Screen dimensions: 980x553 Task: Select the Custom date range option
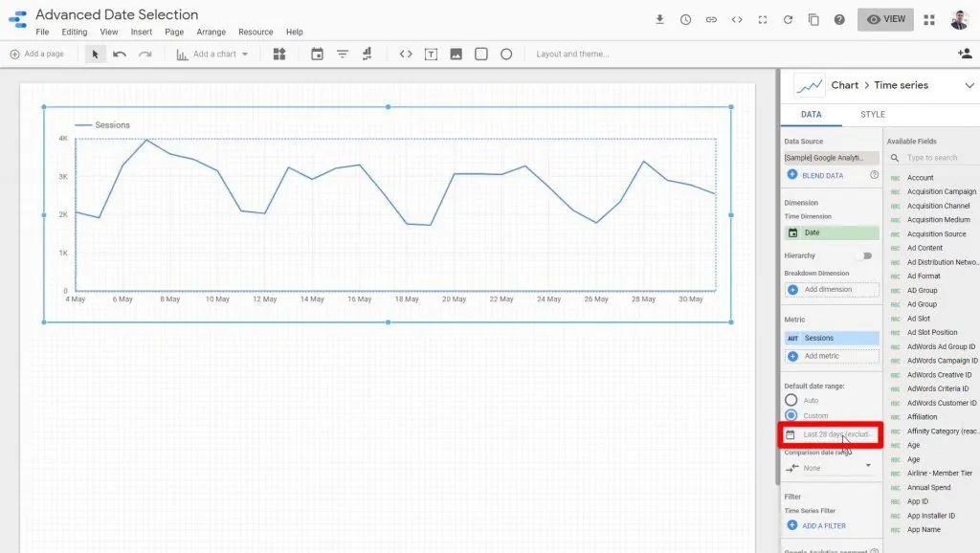pyautogui.click(x=791, y=415)
